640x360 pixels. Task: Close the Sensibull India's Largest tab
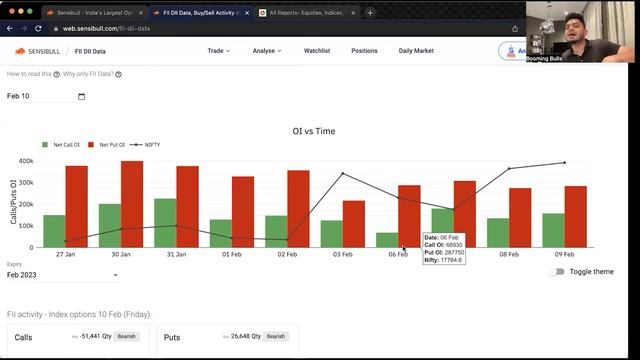141,13
